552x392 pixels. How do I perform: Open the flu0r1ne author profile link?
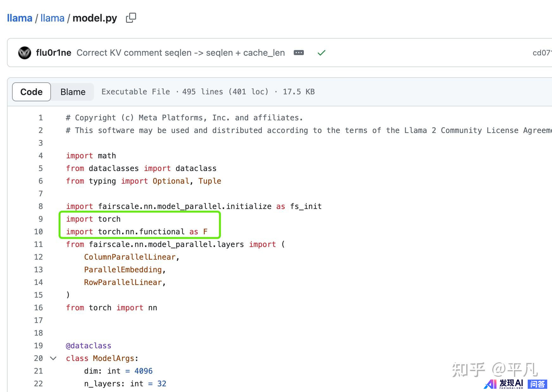click(x=53, y=53)
